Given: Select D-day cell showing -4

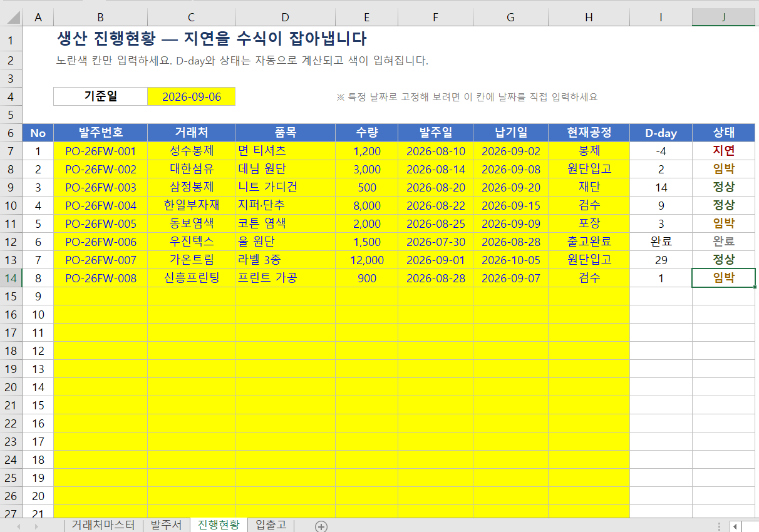Looking at the screenshot, I should click(661, 151).
